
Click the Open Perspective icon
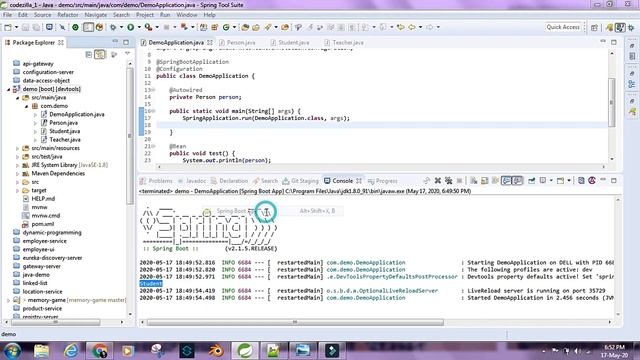tap(594, 27)
